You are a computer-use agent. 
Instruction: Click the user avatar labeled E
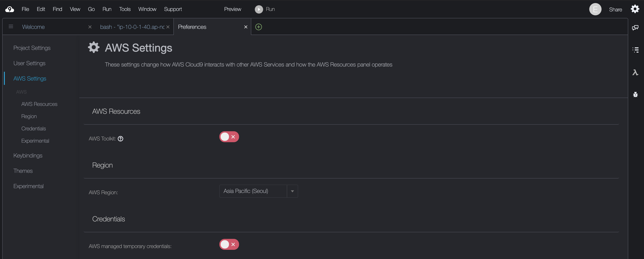tap(595, 9)
